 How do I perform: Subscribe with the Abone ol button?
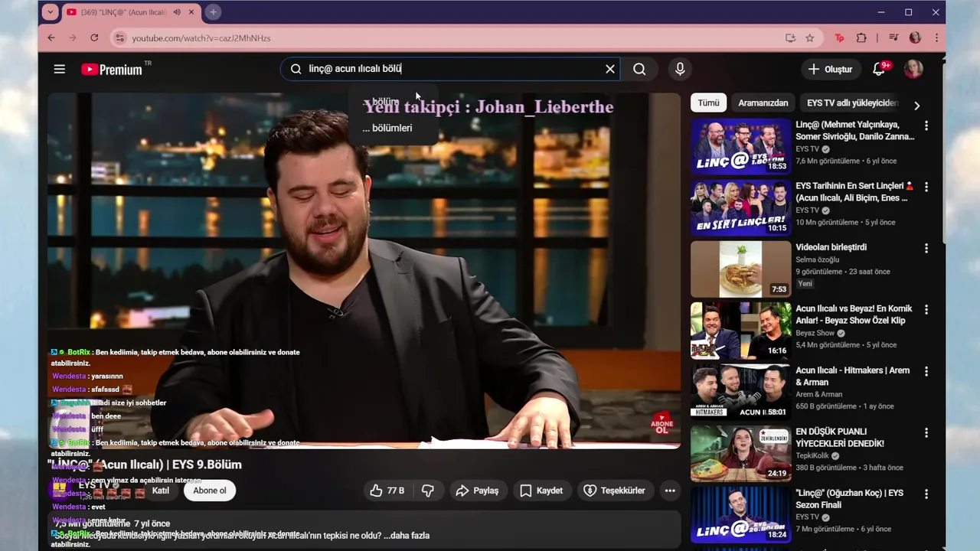210,491
